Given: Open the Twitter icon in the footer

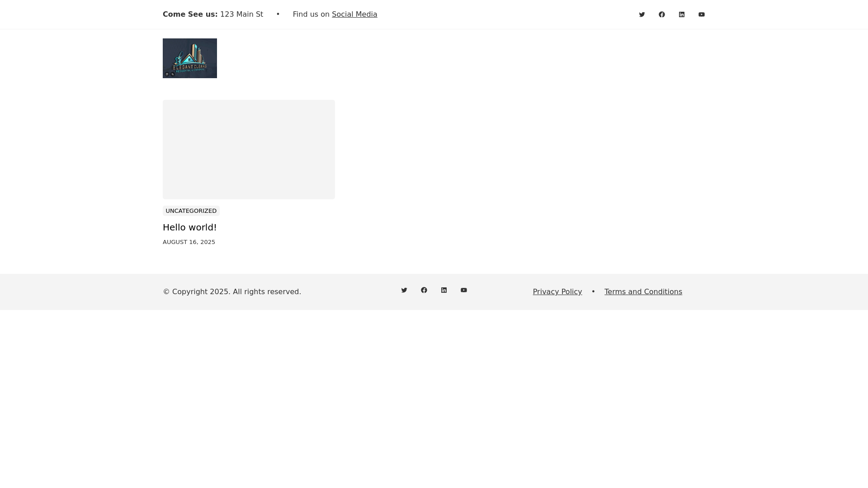Looking at the screenshot, I should [x=404, y=290].
